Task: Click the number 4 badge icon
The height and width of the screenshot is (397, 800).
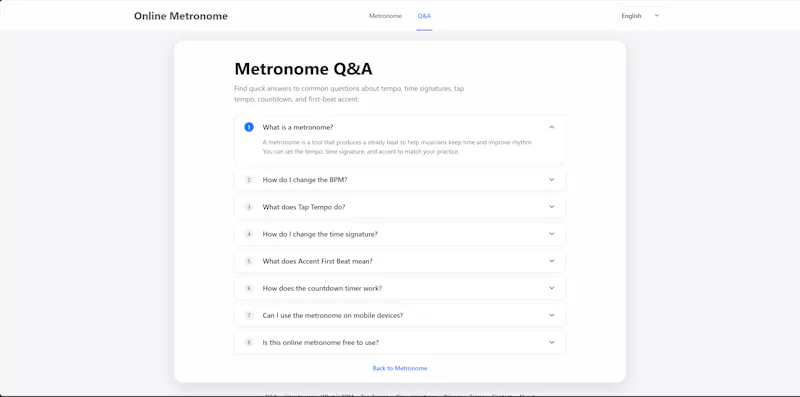Action: [x=249, y=234]
